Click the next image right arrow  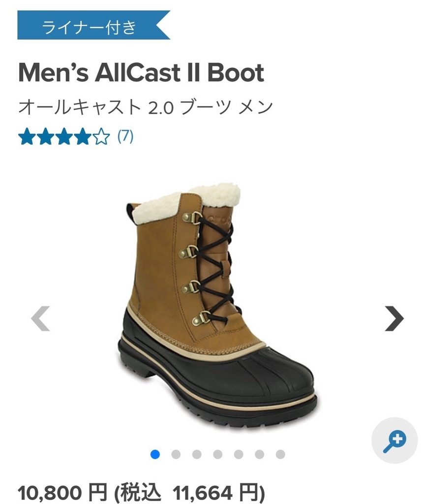pyautogui.click(x=394, y=318)
